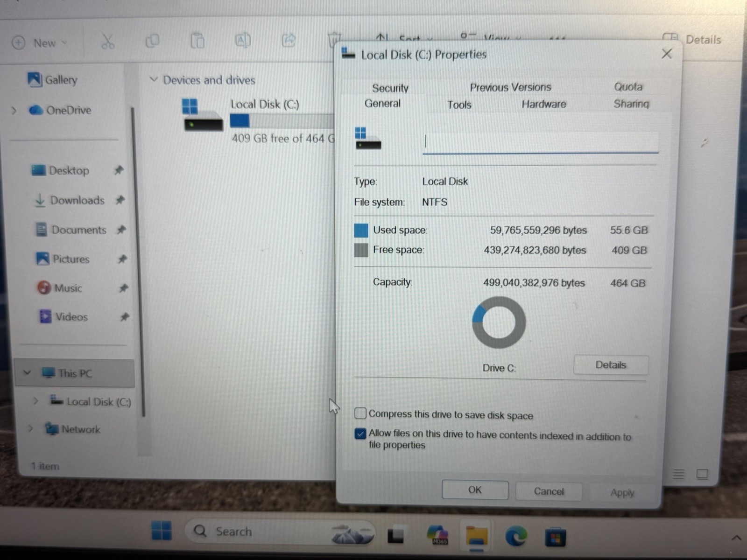Viewport: 747px width, 560px height.
Task: Switch to the Sharing tab
Action: coord(631,104)
